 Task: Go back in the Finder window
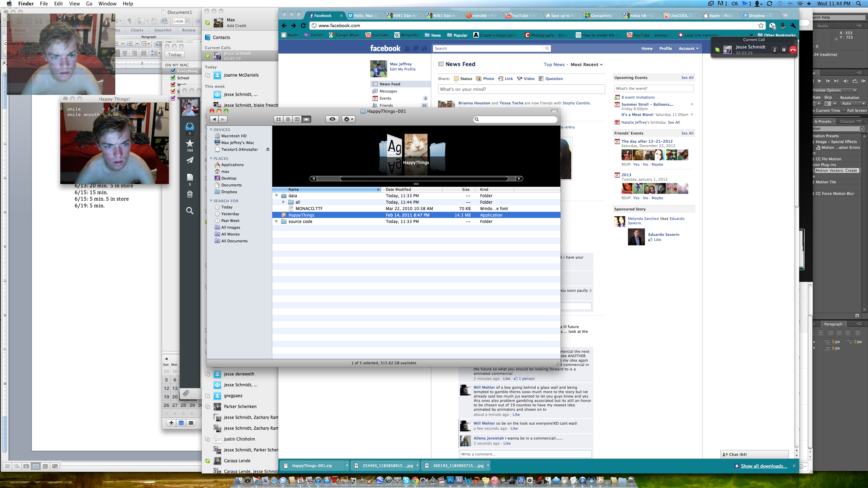point(214,119)
